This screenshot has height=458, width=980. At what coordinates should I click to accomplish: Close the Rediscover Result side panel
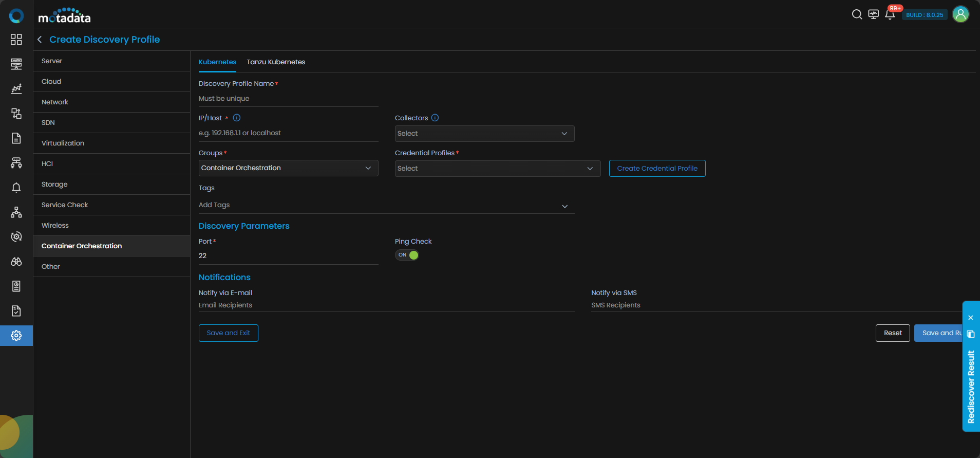971,318
